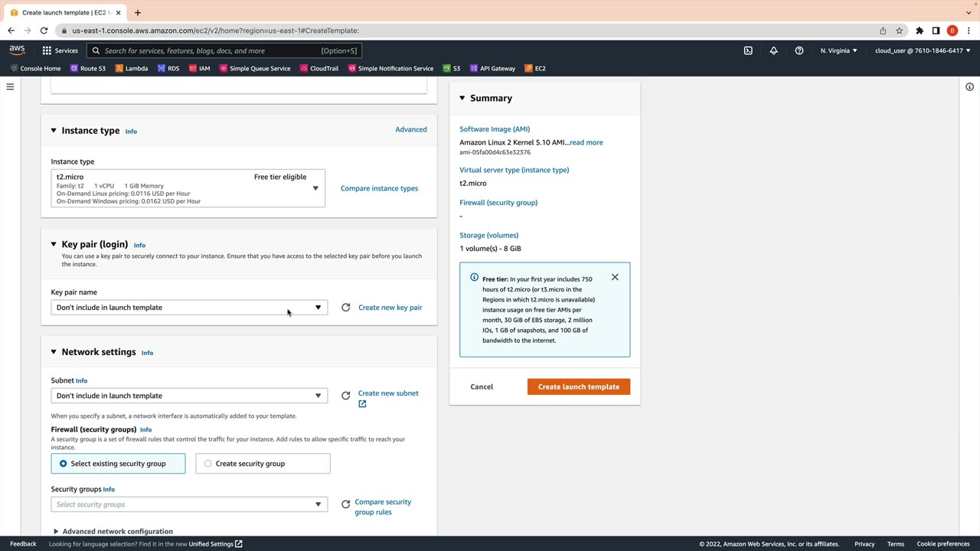Open Feedback in the footer

coord(23,544)
